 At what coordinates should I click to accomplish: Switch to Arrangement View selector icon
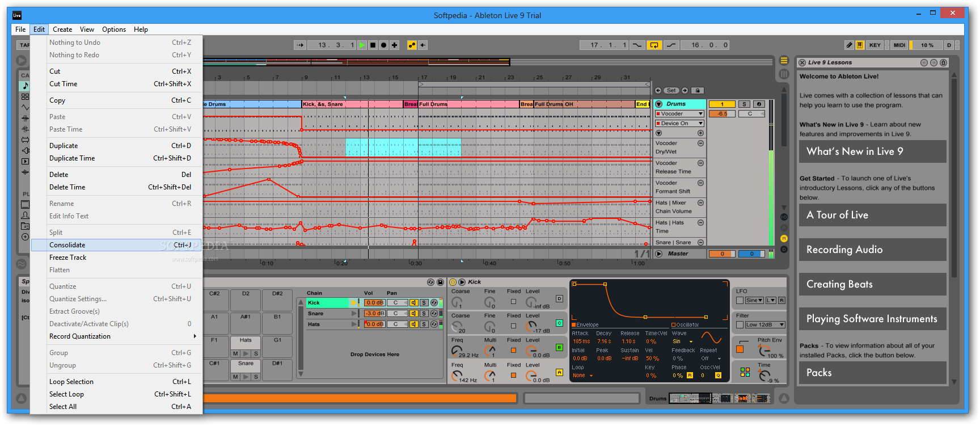pos(784,61)
